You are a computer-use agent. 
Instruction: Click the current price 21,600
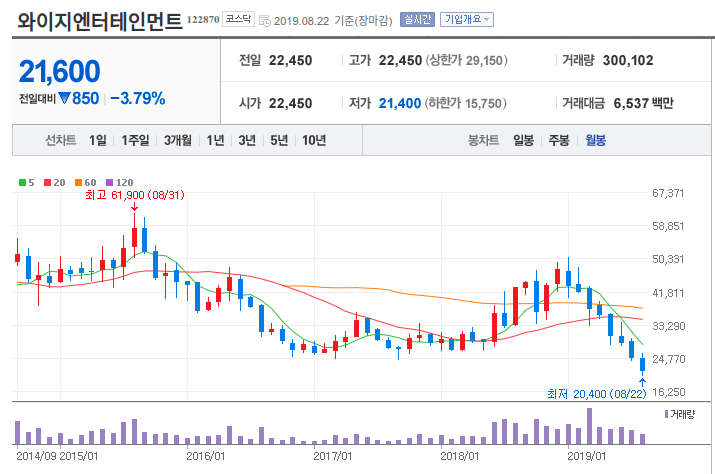59,72
